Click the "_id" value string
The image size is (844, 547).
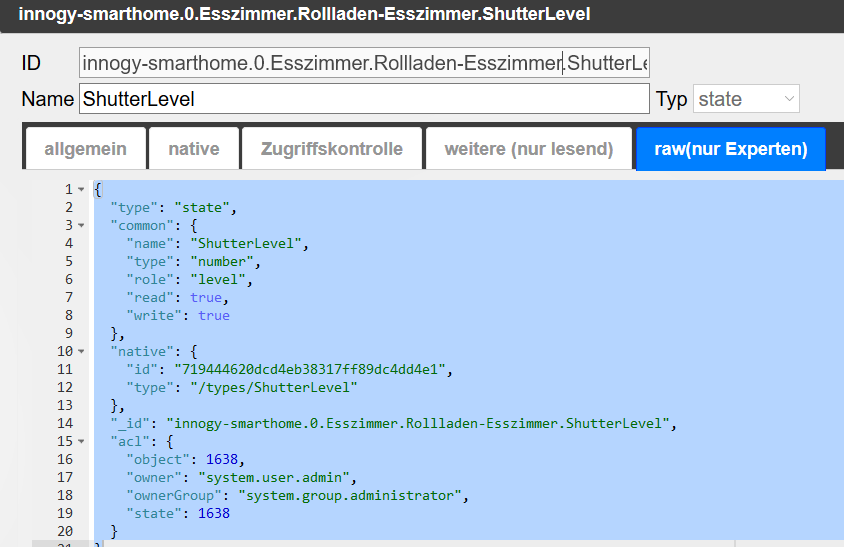[418, 424]
